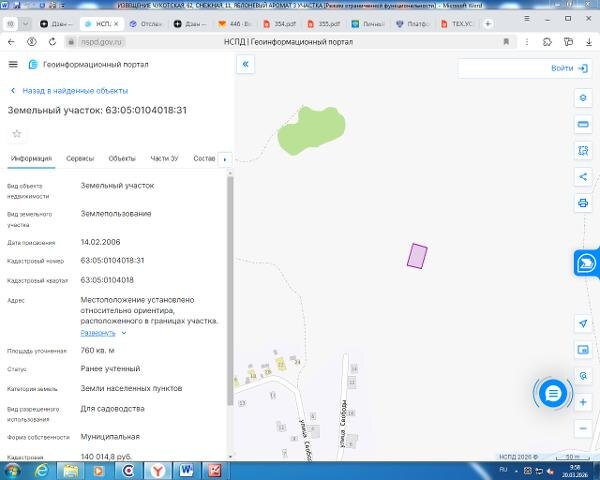600x480 pixels.
Task: Close the НСПД browser tab
Action: tap(116, 24)
